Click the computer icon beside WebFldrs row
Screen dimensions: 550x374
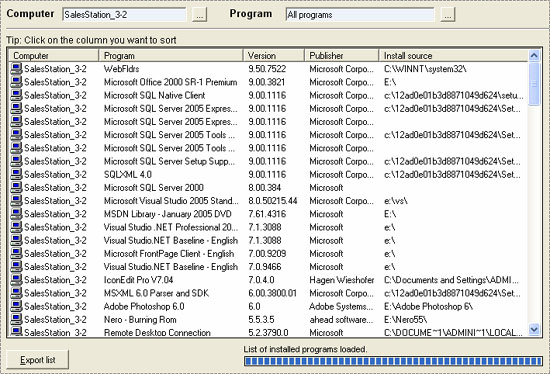coord(16,68)
